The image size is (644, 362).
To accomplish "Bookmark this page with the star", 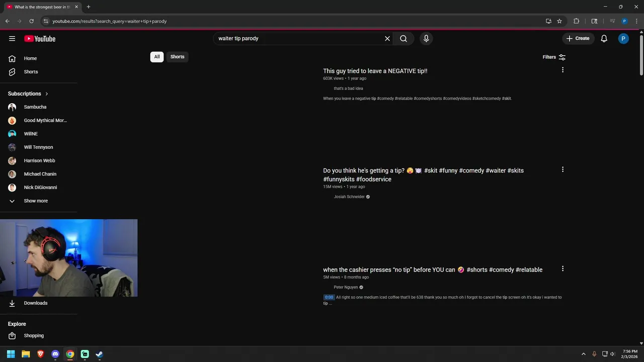I will [559, 21].
